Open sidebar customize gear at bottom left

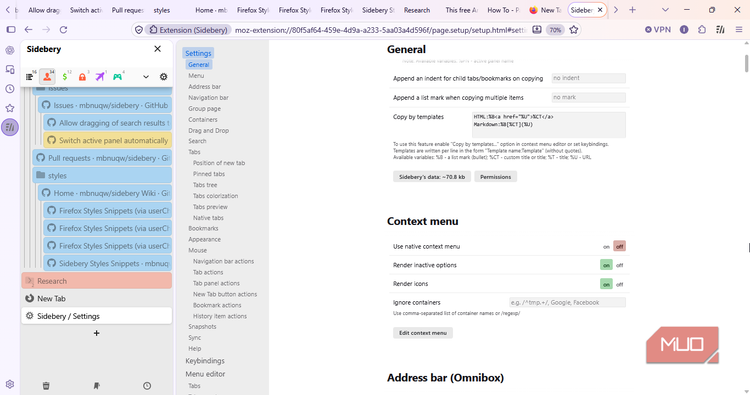(x=10, y=384)
